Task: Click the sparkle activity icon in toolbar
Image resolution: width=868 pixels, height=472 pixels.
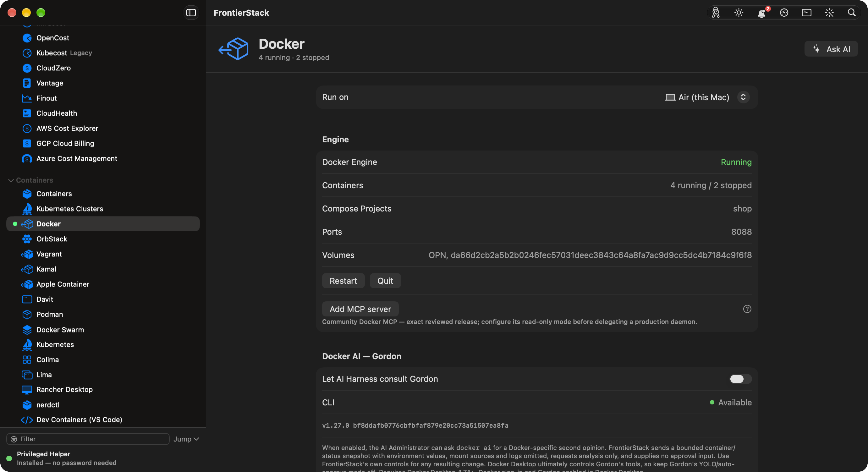Action: (x=829, y=13)
